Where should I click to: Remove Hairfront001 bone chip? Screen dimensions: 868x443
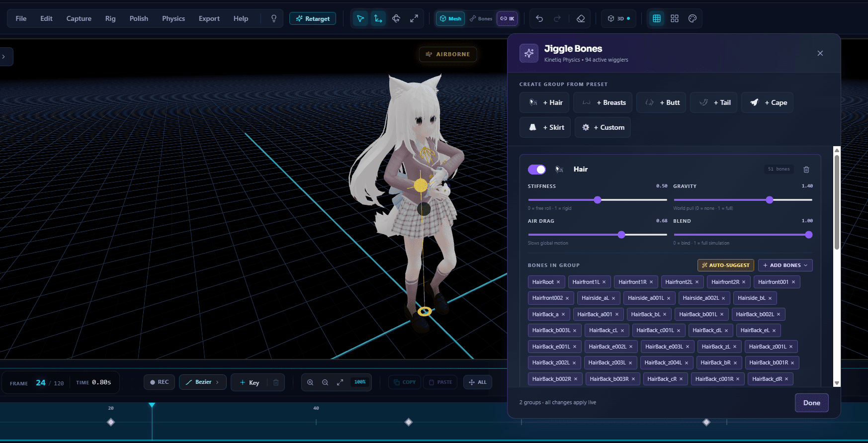click(x=793, y=282)
